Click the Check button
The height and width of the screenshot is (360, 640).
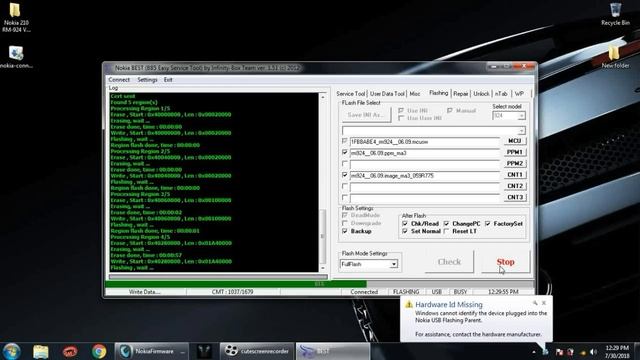pos(449,262)
